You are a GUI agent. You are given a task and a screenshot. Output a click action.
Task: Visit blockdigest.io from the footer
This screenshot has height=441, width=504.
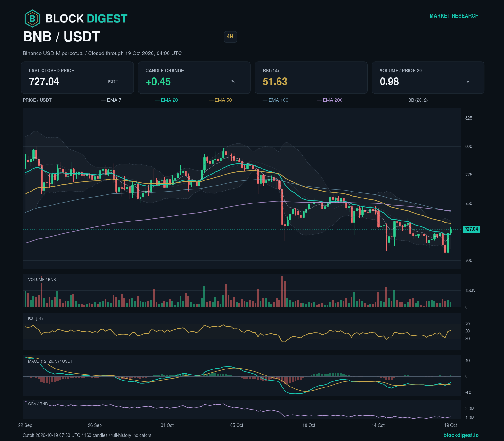(x=461, y=435)
